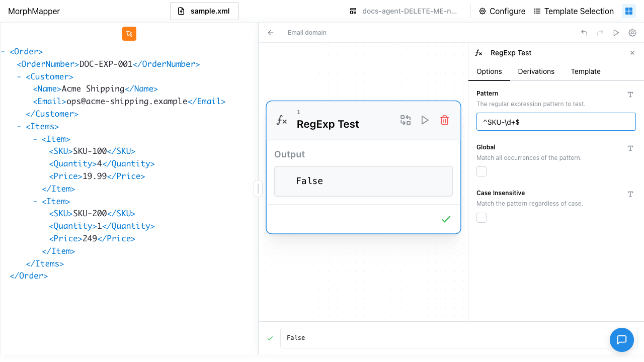Open Template Selection
Viewport: 644px width, 362px height.
574,11
